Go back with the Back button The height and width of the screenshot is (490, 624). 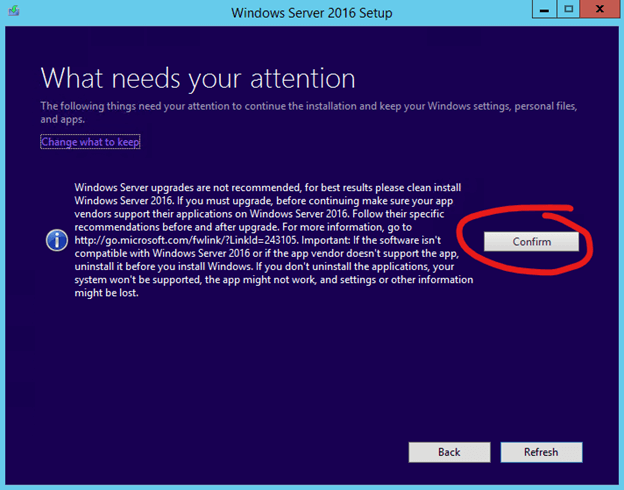coord(449,452)
